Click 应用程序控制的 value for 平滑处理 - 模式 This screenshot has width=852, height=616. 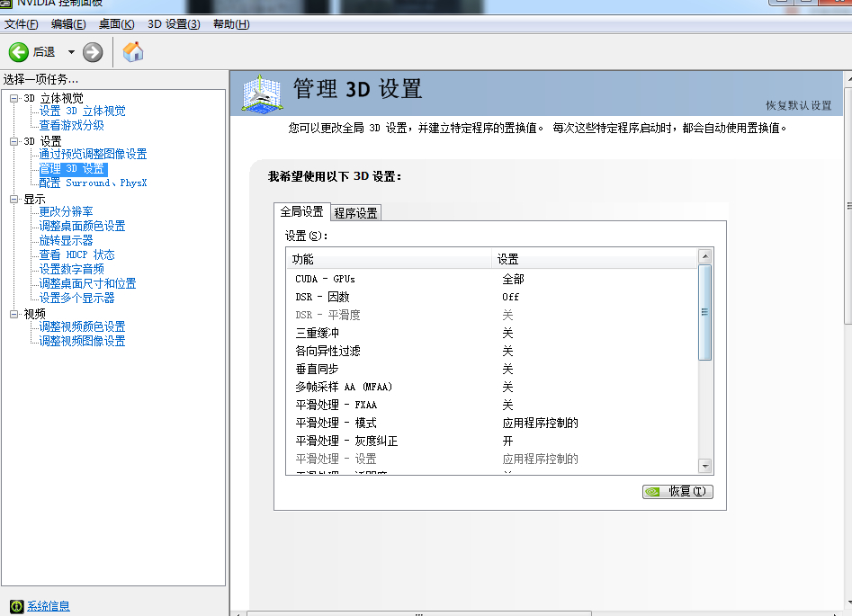tap(540, 423)
